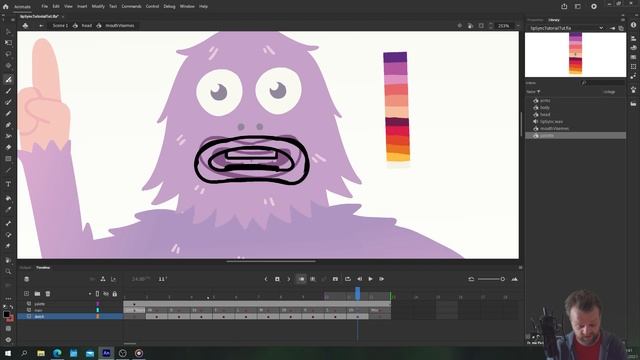The image size is (640, 360).
Task: Click the black stroke color swatch
Action: coord(6,315)
